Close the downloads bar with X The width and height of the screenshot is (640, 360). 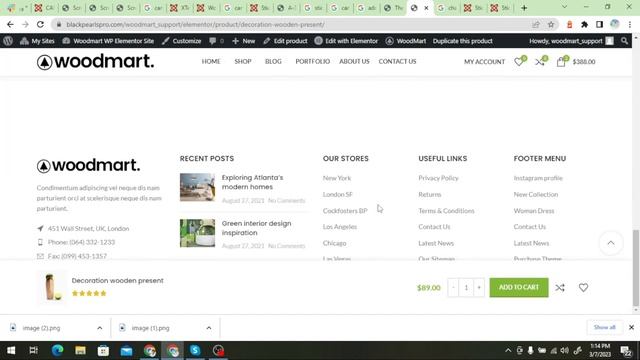(x=631, y=327)
